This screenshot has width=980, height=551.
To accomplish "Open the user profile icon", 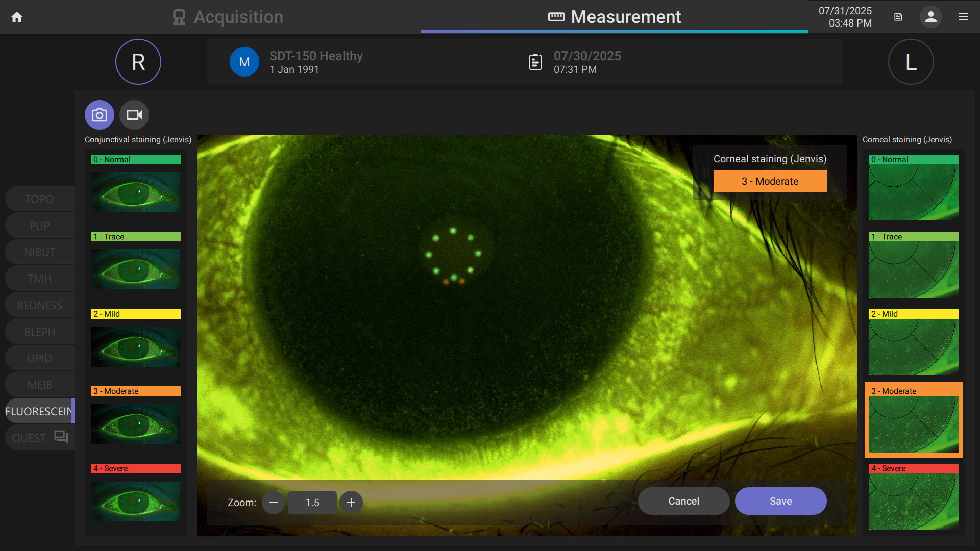I will click(930, 17).
